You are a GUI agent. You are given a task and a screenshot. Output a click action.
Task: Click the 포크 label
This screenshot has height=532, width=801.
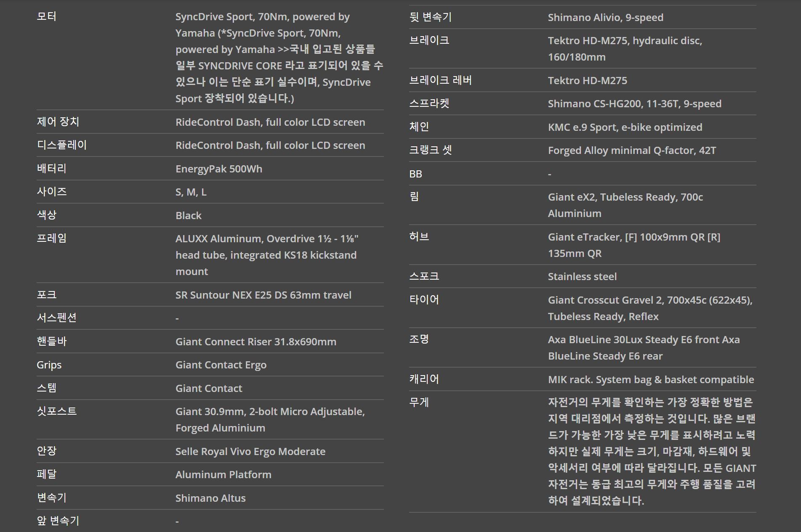(x=46, y=294)
